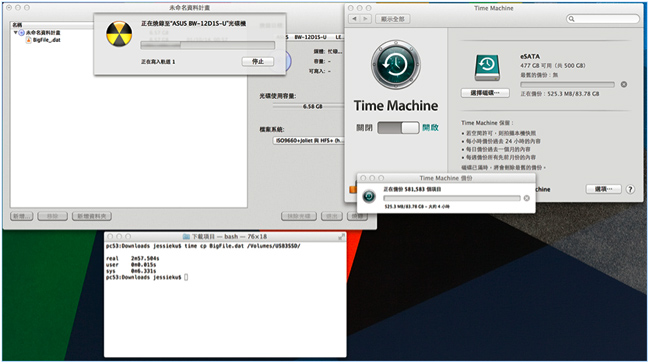Click the eSATA backup progress bar
650x364 pixels.
coord(568,85)
